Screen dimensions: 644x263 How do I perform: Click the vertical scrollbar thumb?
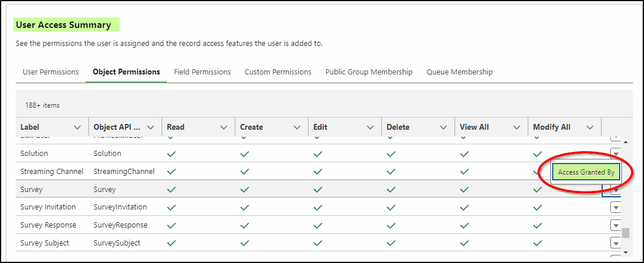click(625, 233)
